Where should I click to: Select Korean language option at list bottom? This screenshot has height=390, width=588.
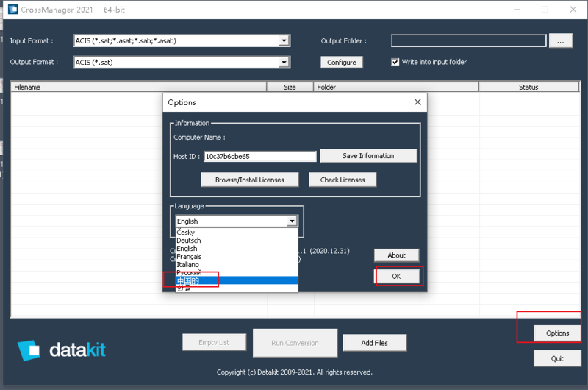tap(237, 288)
